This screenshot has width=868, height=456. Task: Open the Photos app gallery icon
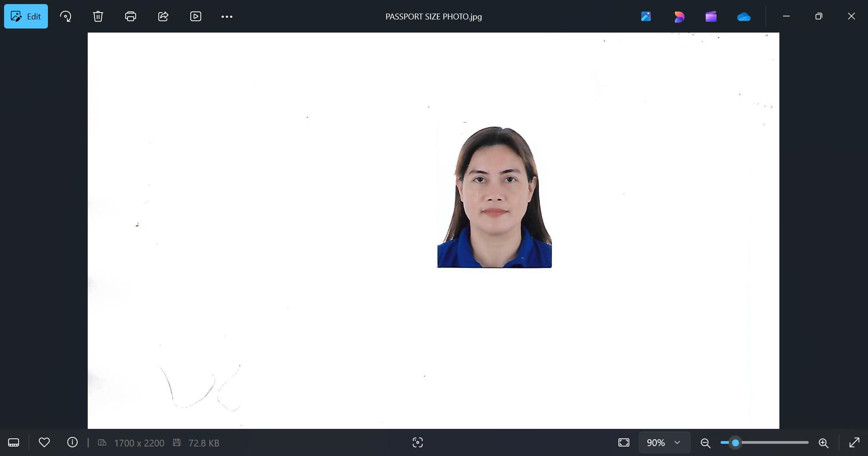coord(646,16)
